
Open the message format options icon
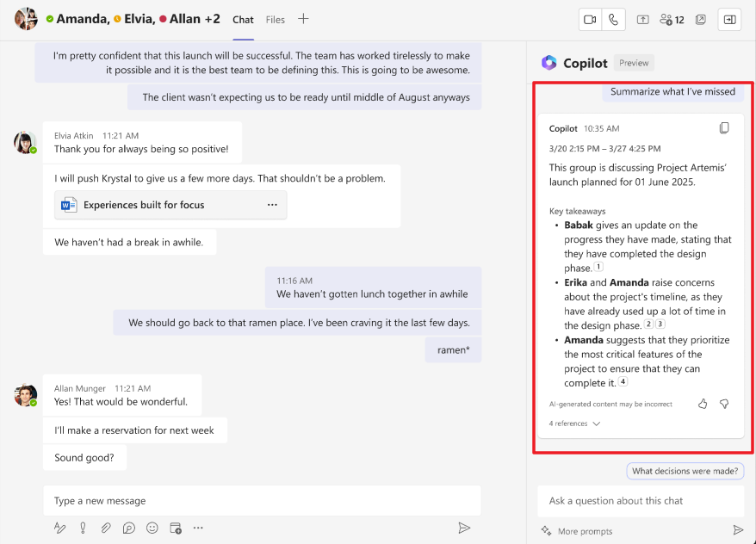[x=59, y=529]
